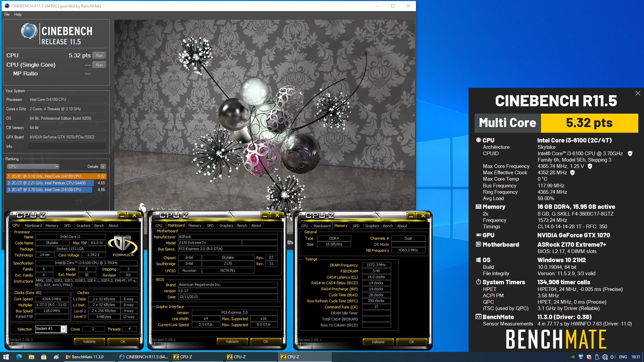Click the rendered Cinebench scene image

tap(264, 115)
